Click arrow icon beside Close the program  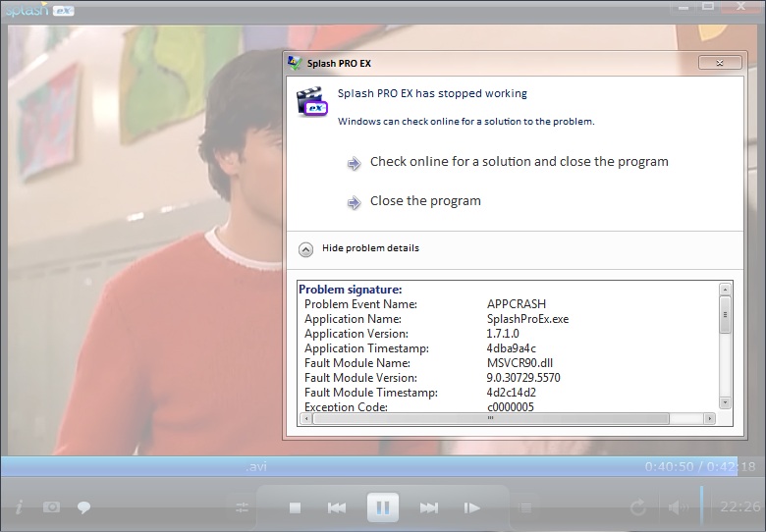(x=355, y=202)
